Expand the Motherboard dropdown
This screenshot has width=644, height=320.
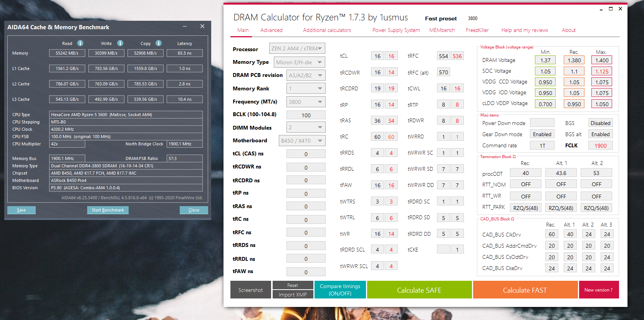click(302, 141)
